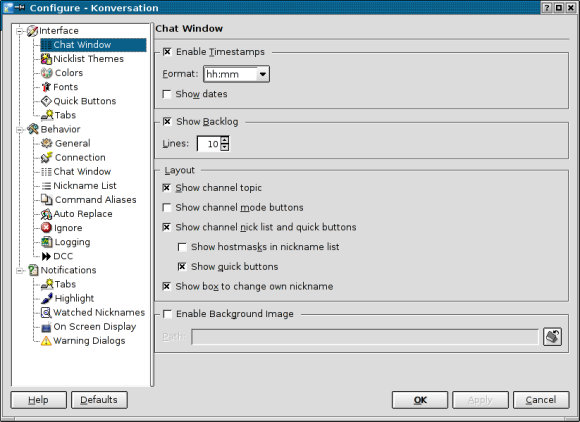This screenshot has height=422, width=580.
Task: Select the Colors palette icon
Action: pos(47,73)
